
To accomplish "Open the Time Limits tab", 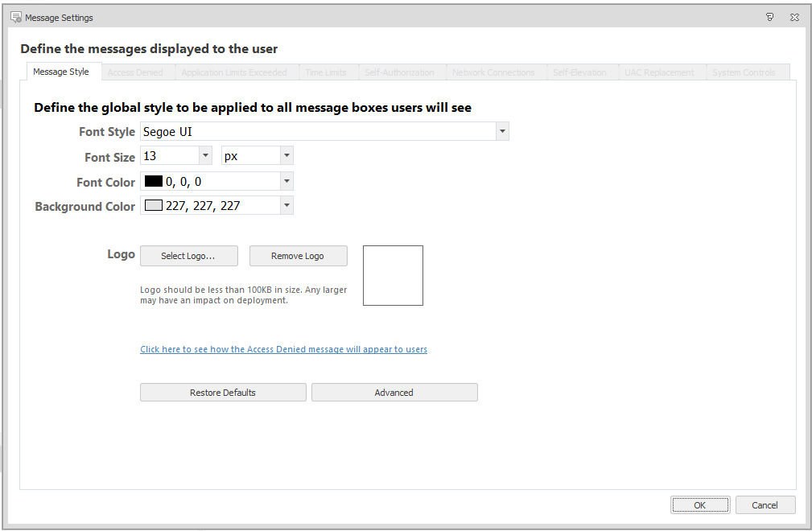I will (326, 72).
